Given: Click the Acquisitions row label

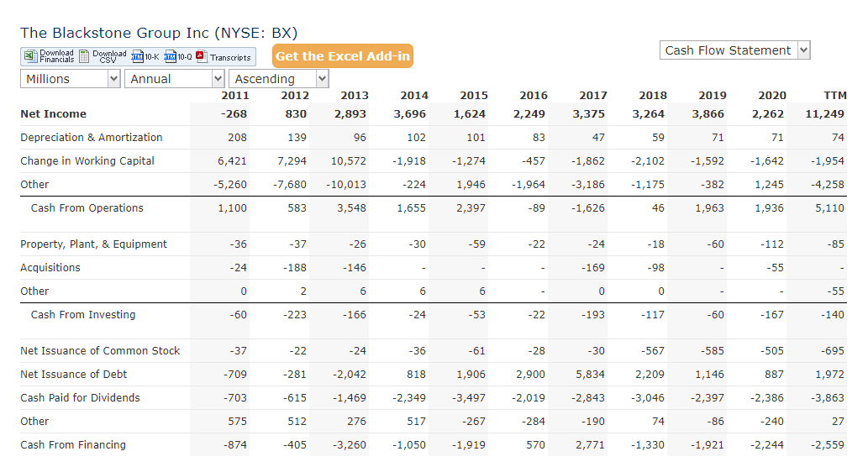Looking at the screenshot, I should (50, 268).
